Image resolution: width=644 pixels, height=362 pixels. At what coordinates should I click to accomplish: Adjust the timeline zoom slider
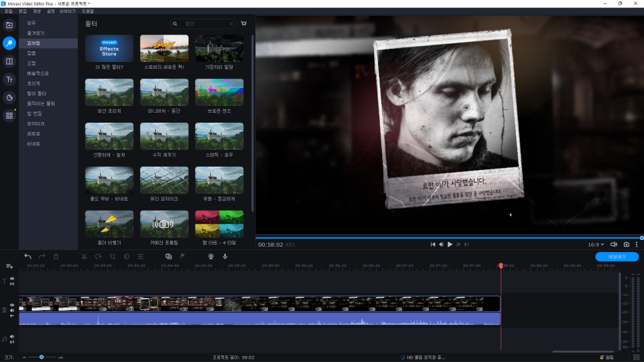41,357
